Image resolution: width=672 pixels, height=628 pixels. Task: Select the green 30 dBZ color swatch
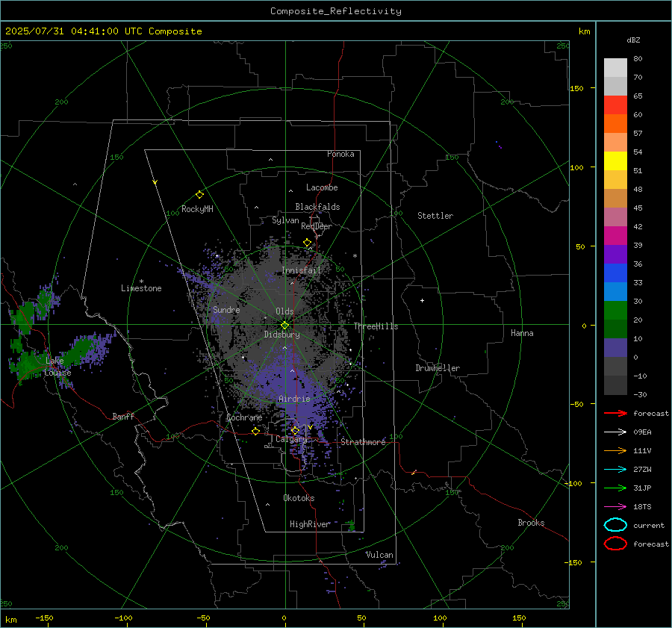coord(615,310)
